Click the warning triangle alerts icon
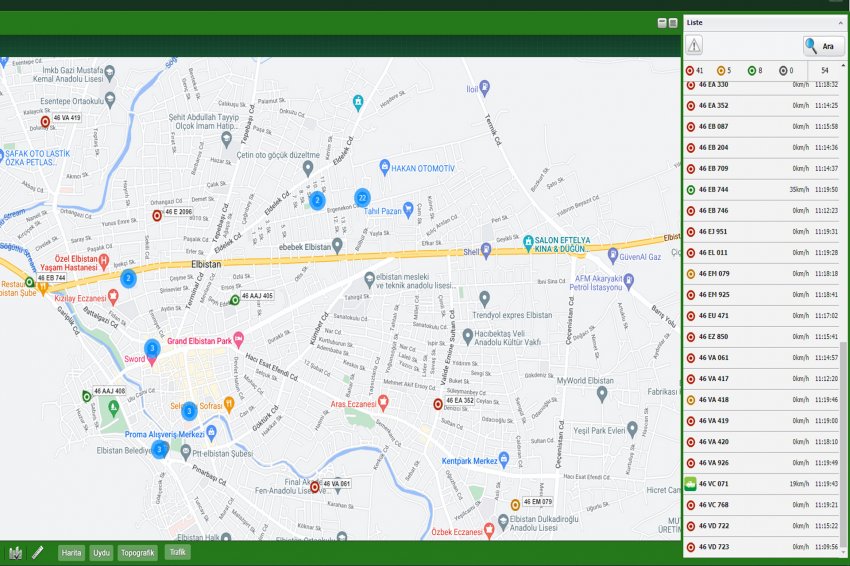Screen dimensions: 850x566 coord(694,45)
